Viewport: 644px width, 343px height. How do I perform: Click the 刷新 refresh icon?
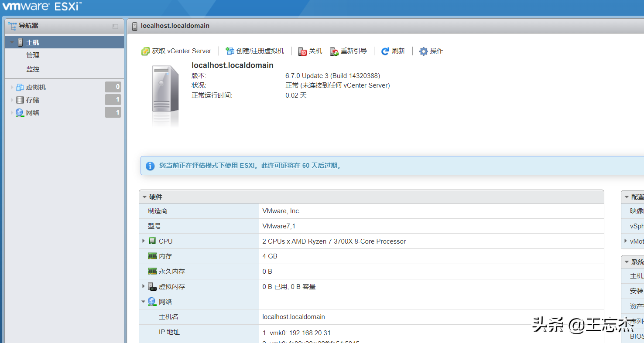tap(385, 51)
